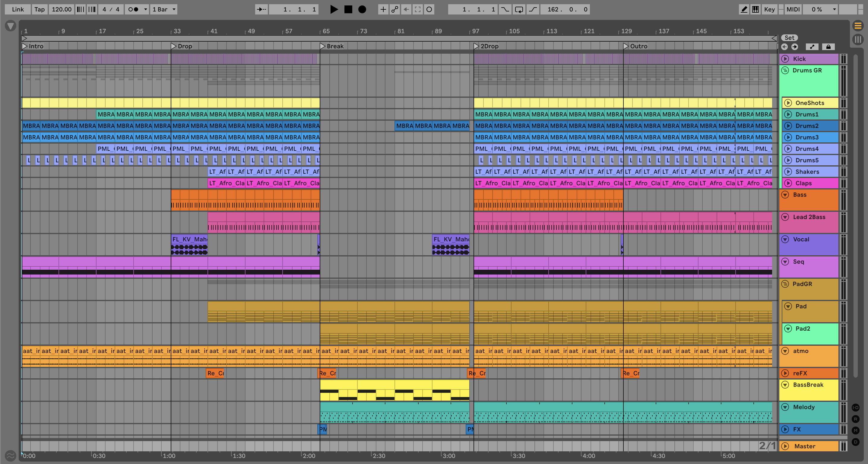Fold the Drums GR group track
Viewport: 868px width, 464px height.
click(785, 70)
